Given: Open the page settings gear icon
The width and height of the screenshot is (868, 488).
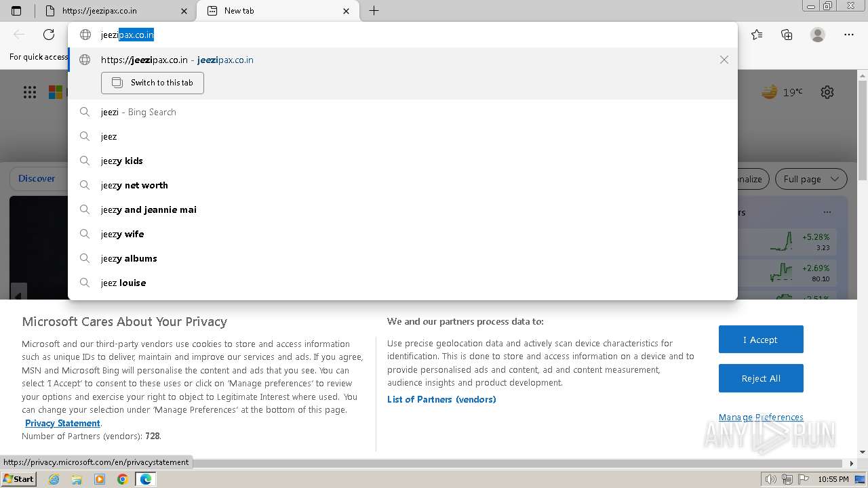Looking at the screenshot, I should [827, 92].
